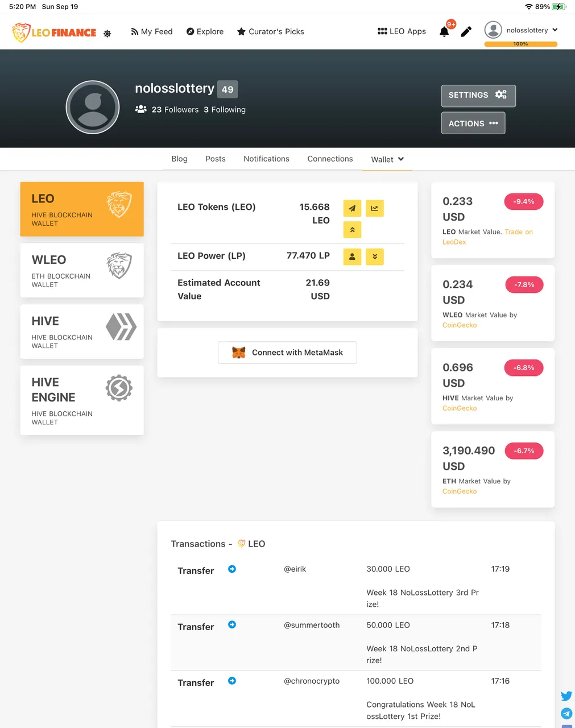Viewport: 575px width, 728px height.
Task: Select the LEO Hive blockchain wallet card
Action: [82, 209]
